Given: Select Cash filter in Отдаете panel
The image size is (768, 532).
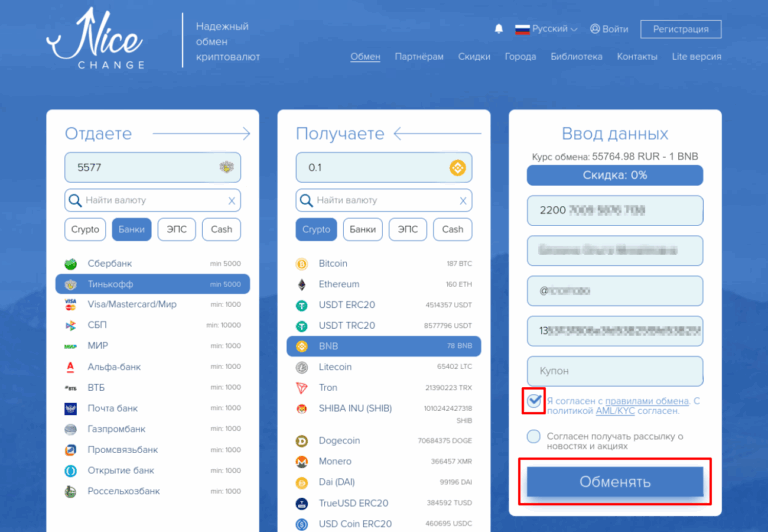Looking at the screenshot, I should pyautogui.click(x=221, y=229).
